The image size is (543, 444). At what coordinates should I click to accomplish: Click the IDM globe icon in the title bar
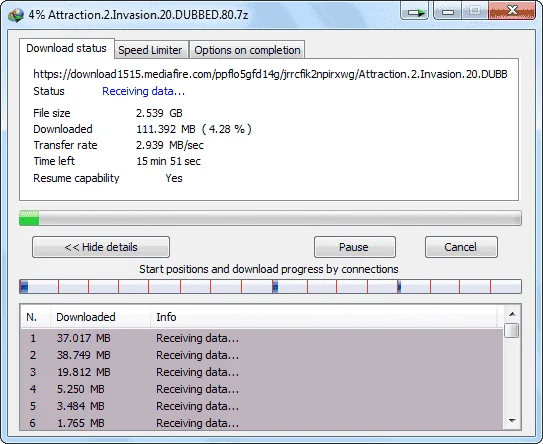(15, 15)
